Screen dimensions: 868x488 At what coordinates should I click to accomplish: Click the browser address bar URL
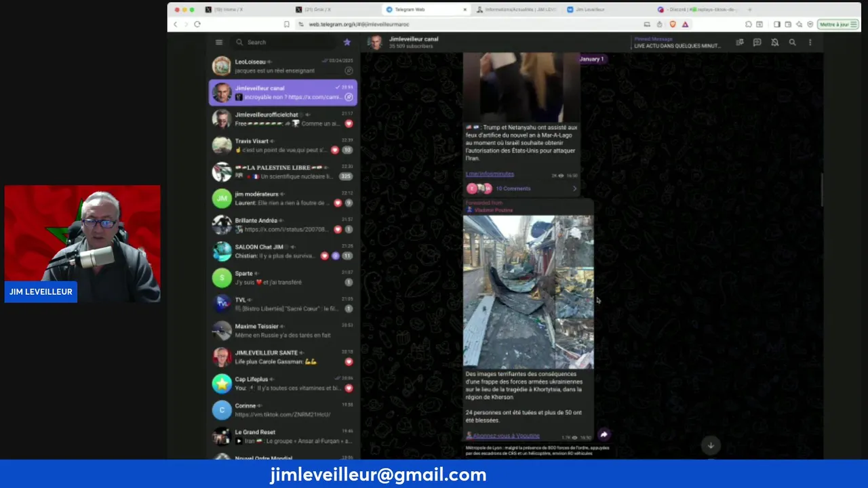(359, 24)
